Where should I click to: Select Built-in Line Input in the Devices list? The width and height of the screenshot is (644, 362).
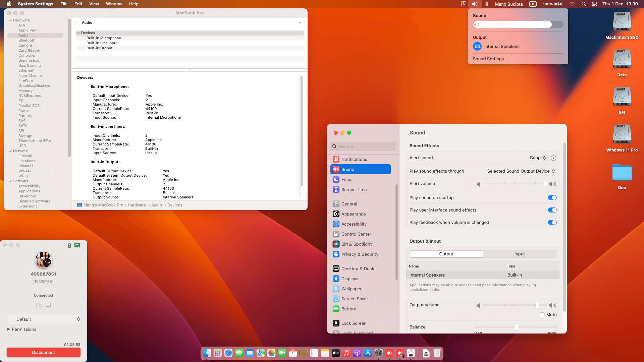coord(102,43)
